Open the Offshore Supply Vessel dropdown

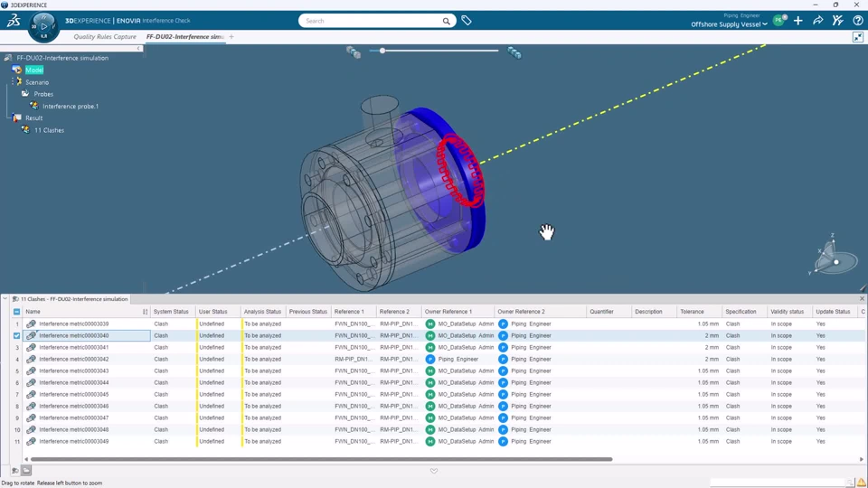click(729, 24)
